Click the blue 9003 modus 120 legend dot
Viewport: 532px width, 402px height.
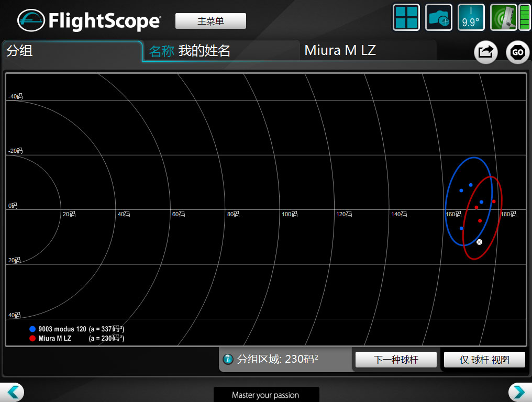(x=32, y=329)
